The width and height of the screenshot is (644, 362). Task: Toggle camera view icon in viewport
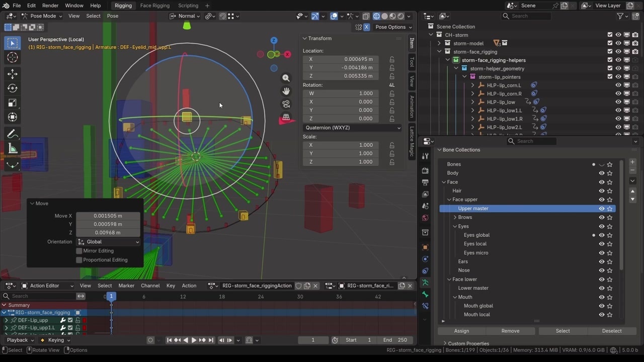click(286, 104)
